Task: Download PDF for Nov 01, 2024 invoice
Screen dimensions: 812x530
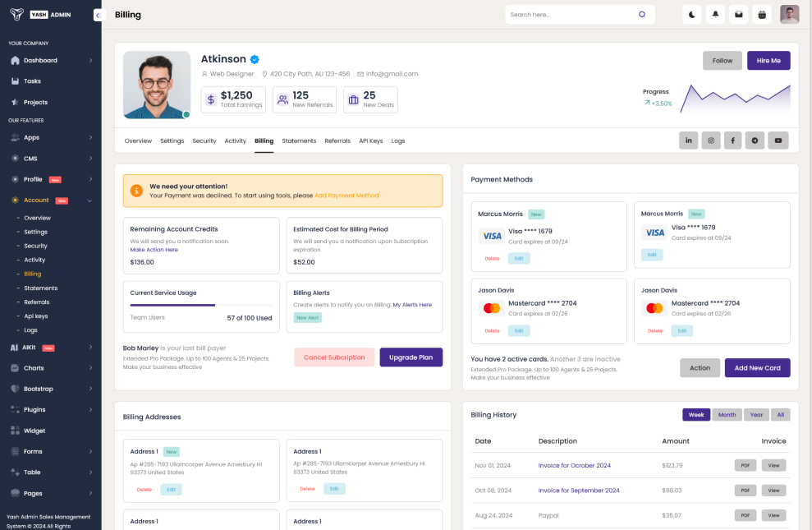Action: 745,465
